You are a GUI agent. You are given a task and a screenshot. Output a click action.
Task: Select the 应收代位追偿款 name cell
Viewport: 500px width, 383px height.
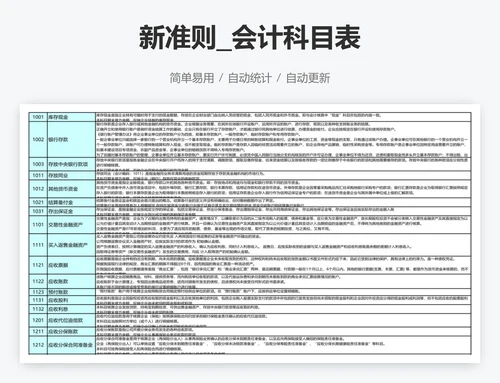click(x=71, y=320)
